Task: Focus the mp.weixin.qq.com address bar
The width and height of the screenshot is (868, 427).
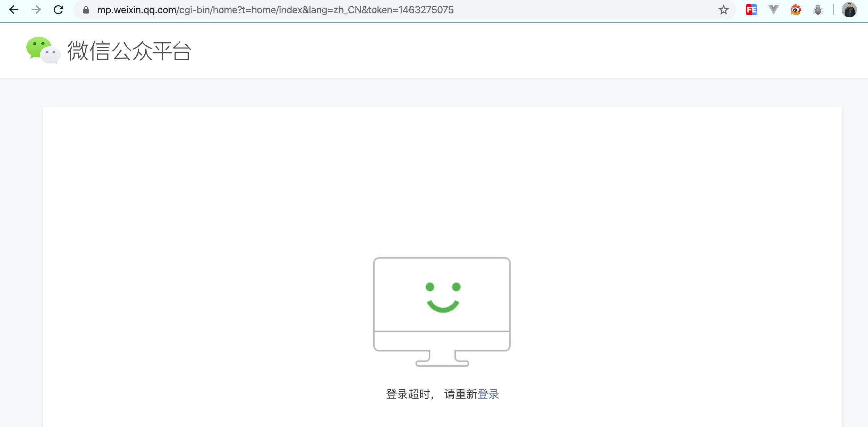Action: [275, 10]
